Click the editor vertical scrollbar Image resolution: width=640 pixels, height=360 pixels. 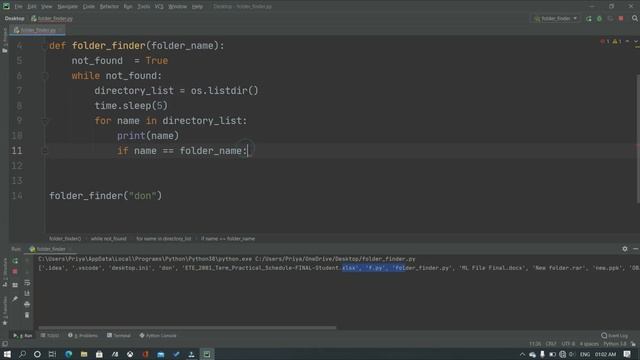click(638, 139)
